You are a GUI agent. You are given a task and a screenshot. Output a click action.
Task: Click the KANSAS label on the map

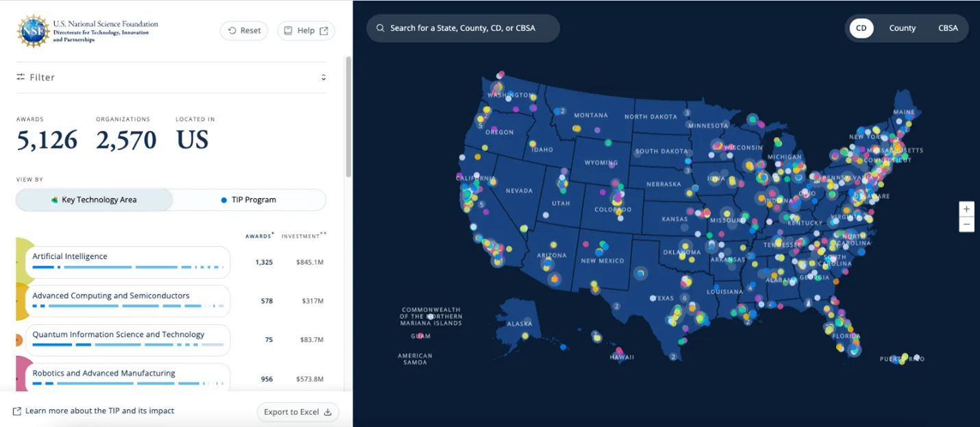point(674,219)
